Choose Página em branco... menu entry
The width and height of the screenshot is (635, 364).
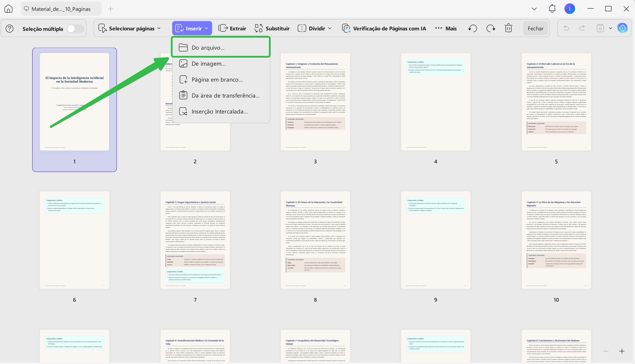click(221, 80)
